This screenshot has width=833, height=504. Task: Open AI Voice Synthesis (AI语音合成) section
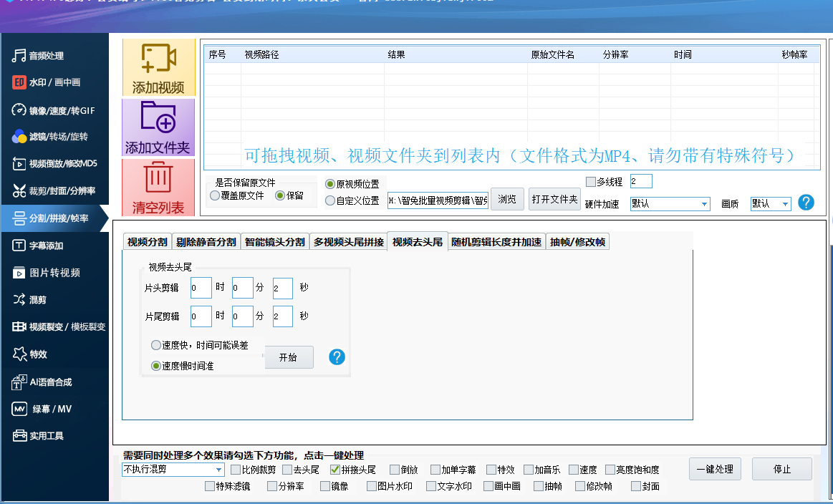tap(50, 382)
